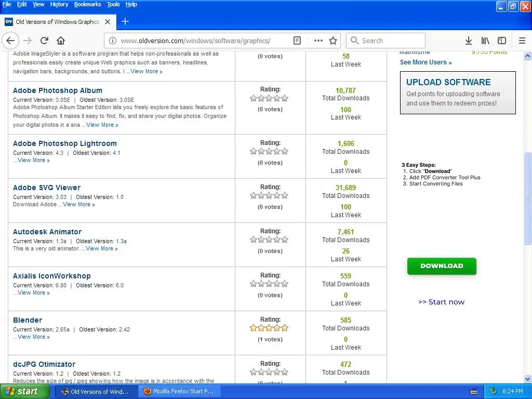This screenshot has width=532, height=399.
Task: Rate Adobe Photoshop Album with the fifth star
Action: pos(285,98)
